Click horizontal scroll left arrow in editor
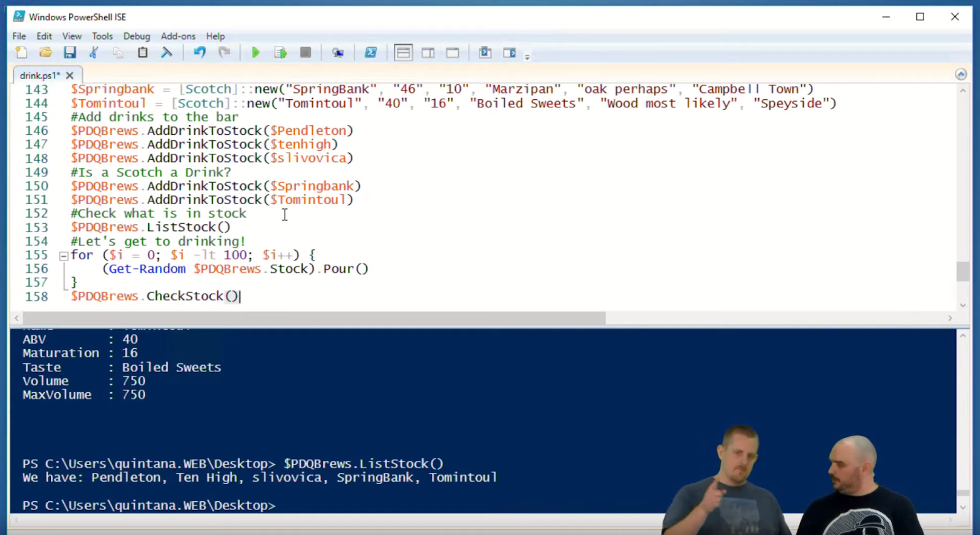The width and height of the screenshot is (980, 535). (x=17, y=318)
